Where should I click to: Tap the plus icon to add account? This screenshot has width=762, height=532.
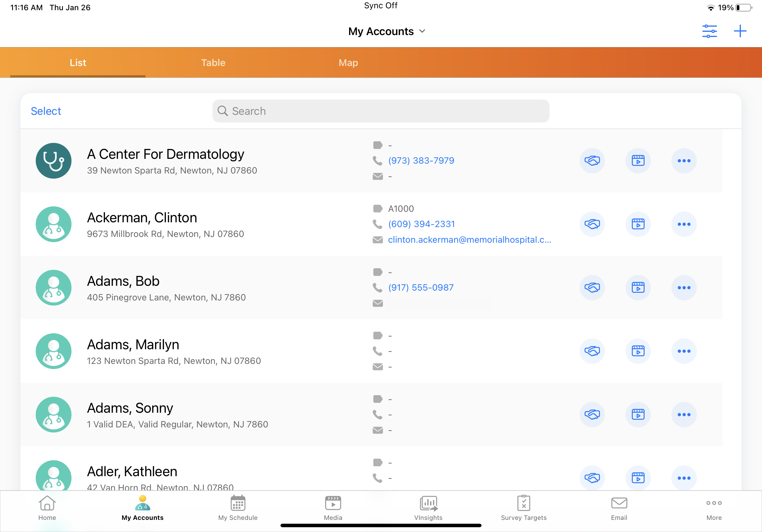(740, 31)
